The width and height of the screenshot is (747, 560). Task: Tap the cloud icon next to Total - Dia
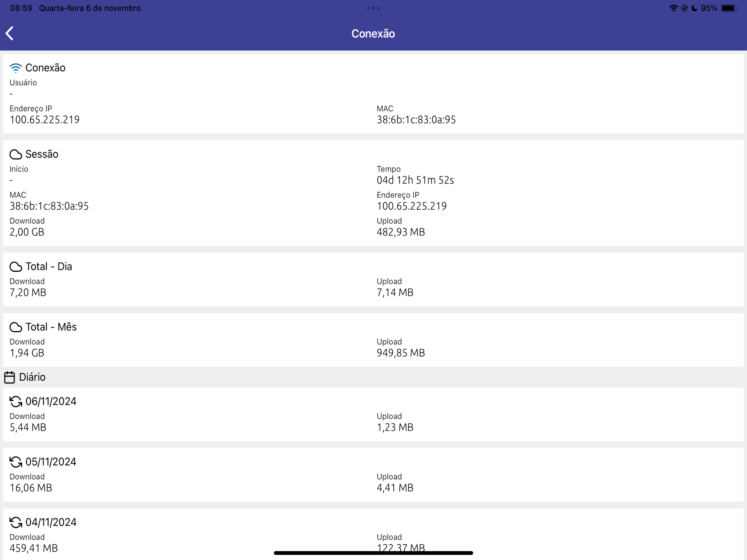tap(16, 267)
